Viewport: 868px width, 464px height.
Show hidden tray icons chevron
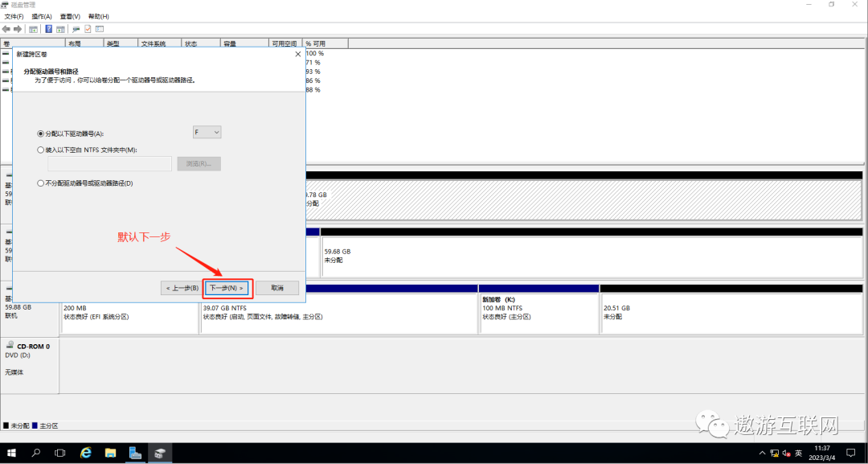(763, 453)
